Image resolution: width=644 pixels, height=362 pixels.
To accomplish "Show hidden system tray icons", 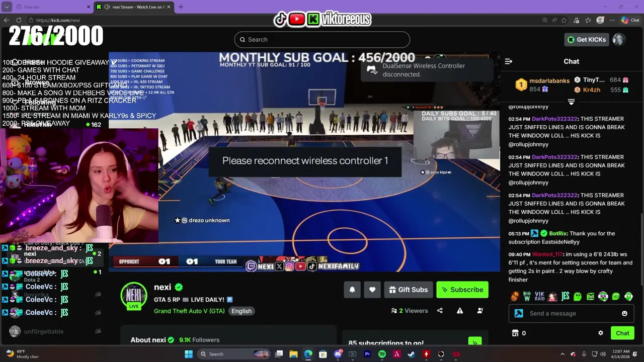I will [x=563, y=354].
